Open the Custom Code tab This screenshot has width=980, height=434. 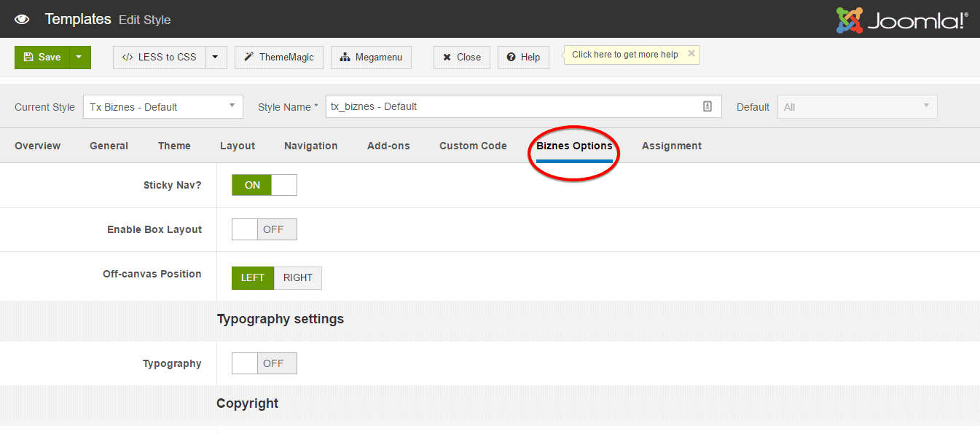[473, 146]
